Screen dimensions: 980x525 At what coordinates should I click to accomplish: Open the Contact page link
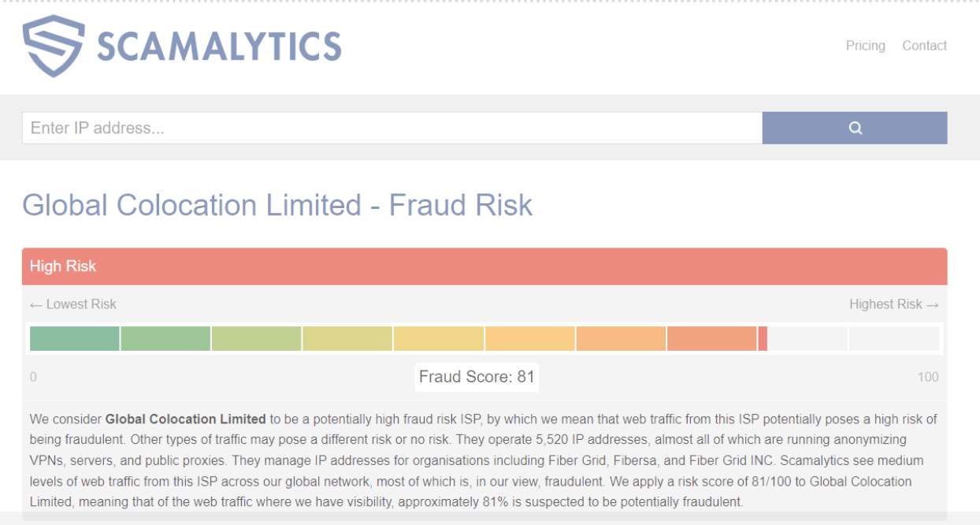coord(925,46)
